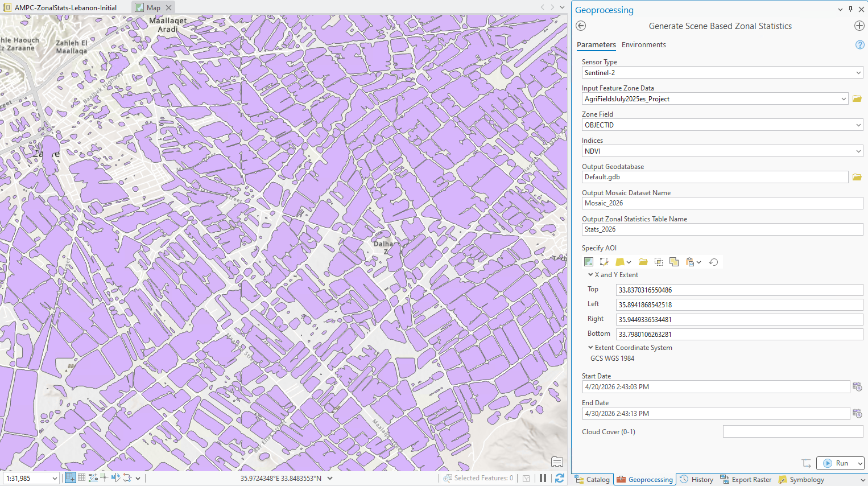The height and width of the screenshot is (486, 868).
Task: Edit the Left extent value field
Action: (739, 304)
